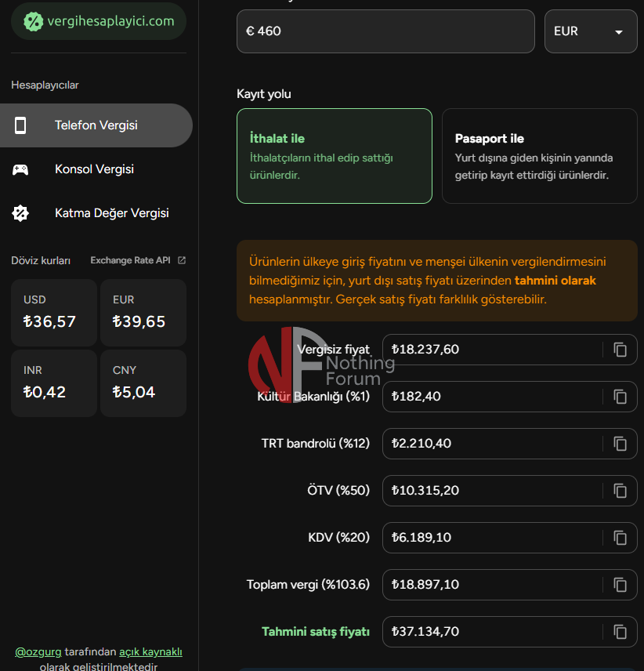The width and height of the screenshot is (644, 671).
Task: Copy the TRT bandrolü amount
Action: 620,444
